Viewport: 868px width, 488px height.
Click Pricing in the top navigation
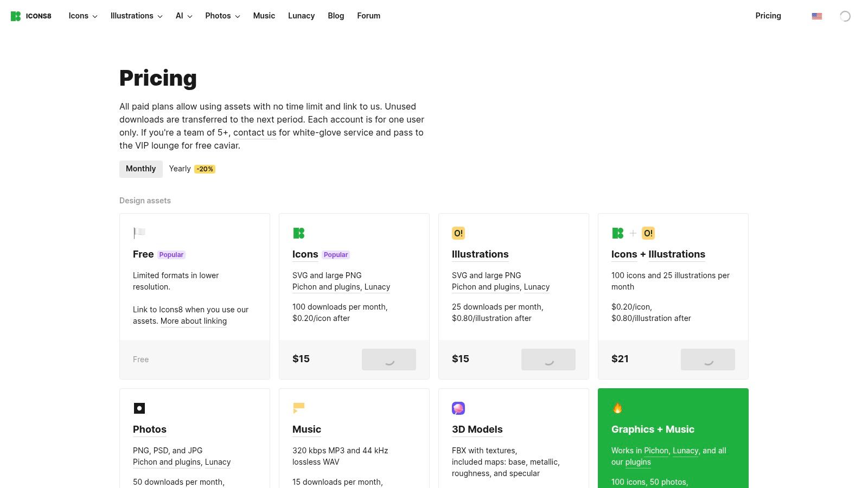coord(768,16)
